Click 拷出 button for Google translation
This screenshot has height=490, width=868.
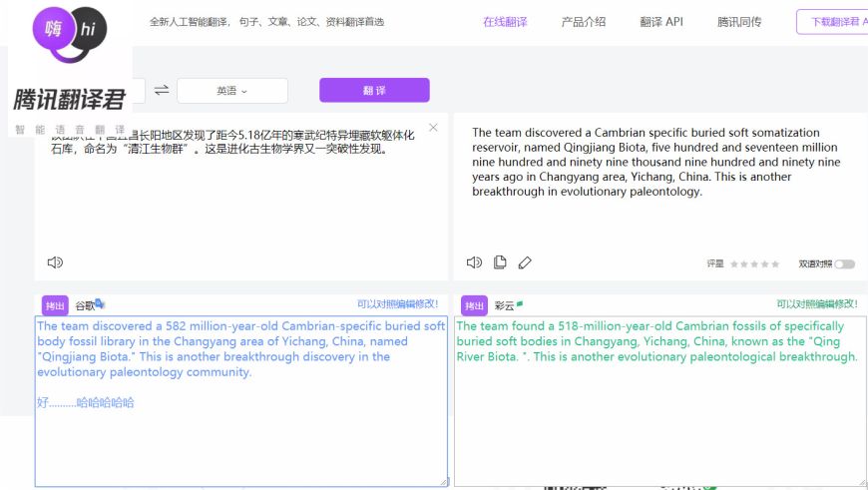(55, 305)
